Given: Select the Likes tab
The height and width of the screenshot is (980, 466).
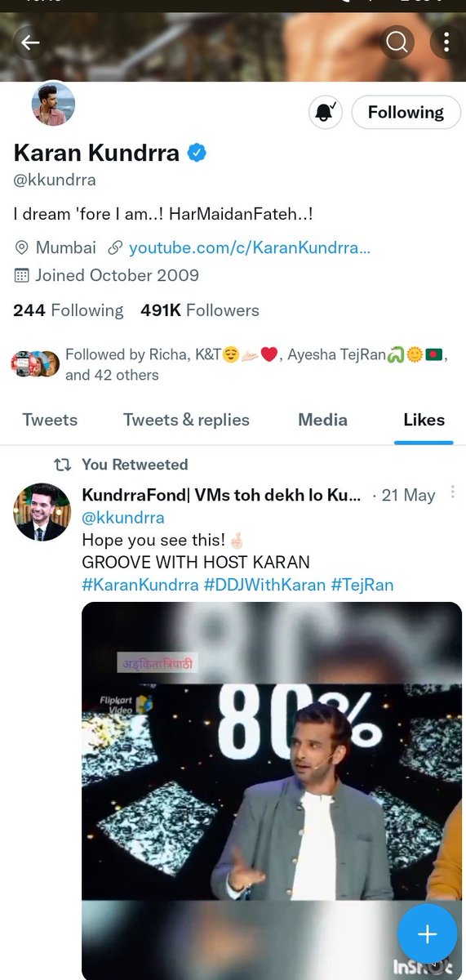Looking at the screenshot, I should [424, 420].
